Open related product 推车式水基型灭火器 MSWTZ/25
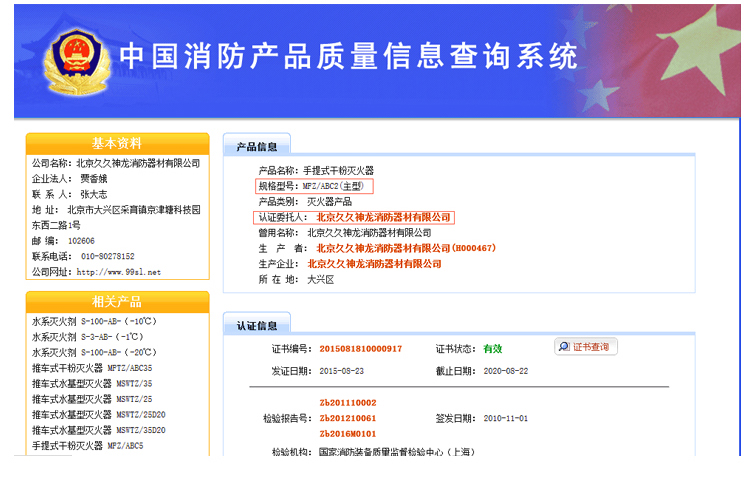This screenshot has height=496, width=750. (92, 399)
